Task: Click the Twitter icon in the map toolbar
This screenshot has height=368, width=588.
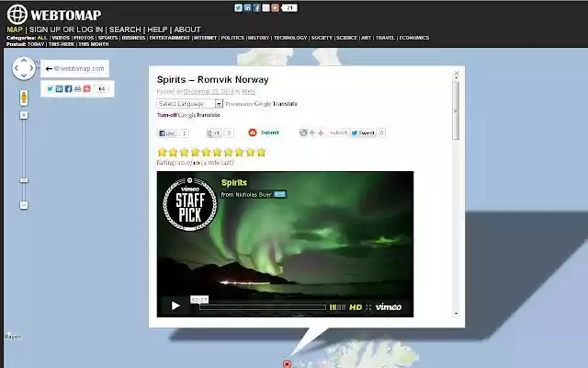Action: point(51,88)
